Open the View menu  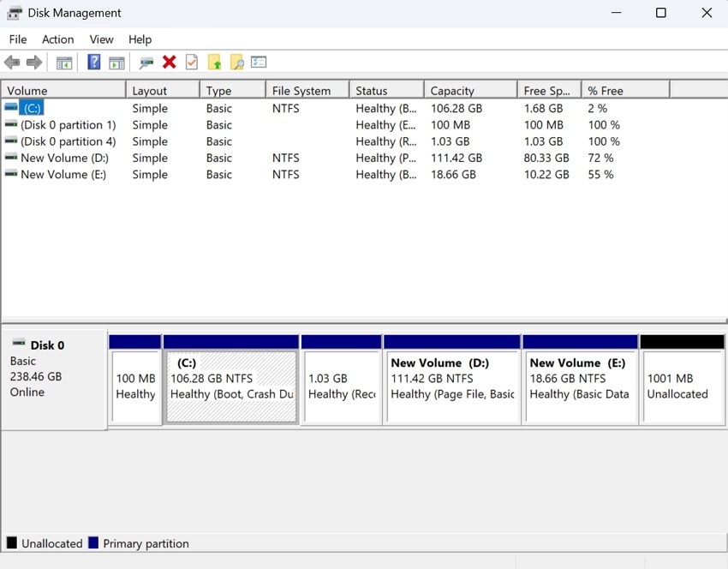tap(101, 39)
